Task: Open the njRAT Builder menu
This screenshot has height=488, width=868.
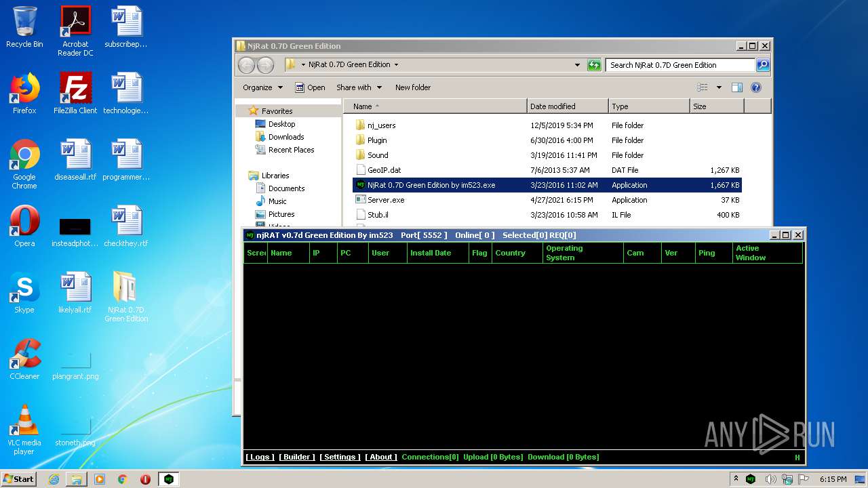Action: pyautogui.click(x=297, y=457)
